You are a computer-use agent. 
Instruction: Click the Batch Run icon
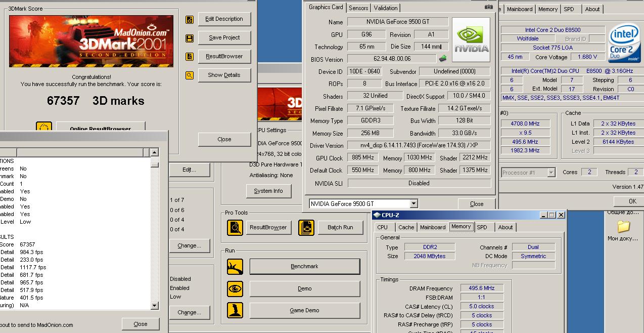pyautogui.click(x=306, y=228)
